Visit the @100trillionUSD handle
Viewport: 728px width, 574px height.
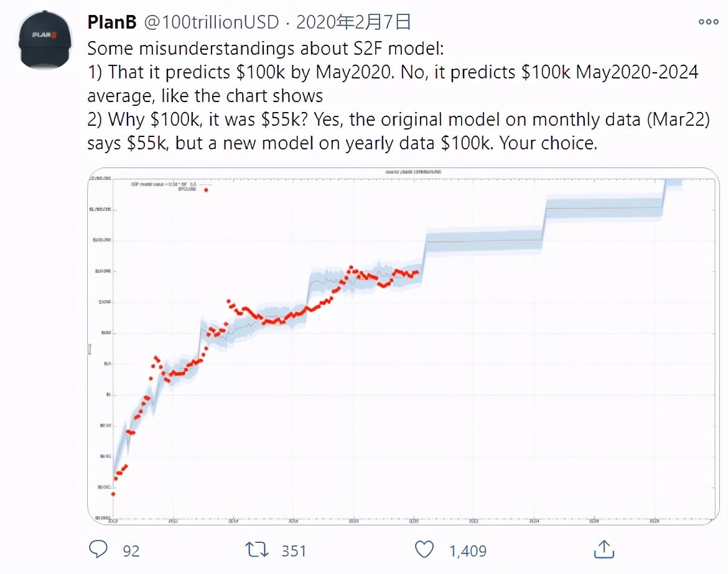pos(212,22)
